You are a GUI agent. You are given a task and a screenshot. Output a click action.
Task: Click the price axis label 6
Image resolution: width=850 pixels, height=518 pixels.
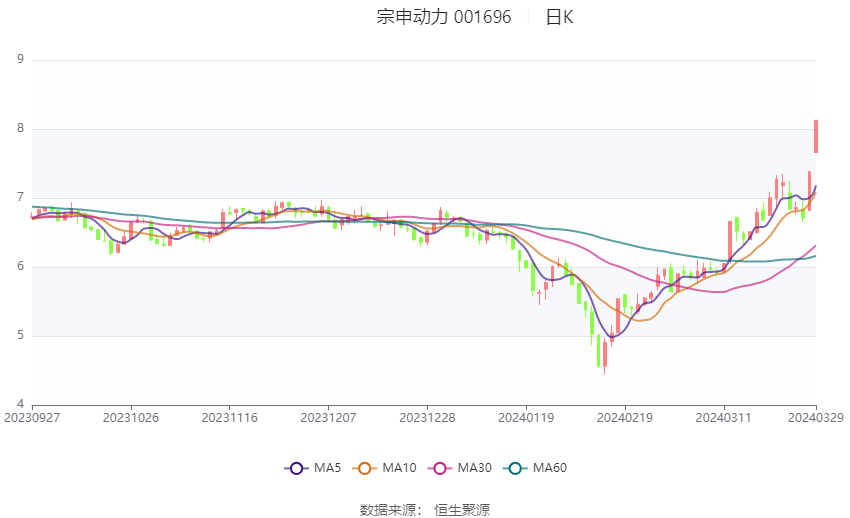tap(21, 266)
